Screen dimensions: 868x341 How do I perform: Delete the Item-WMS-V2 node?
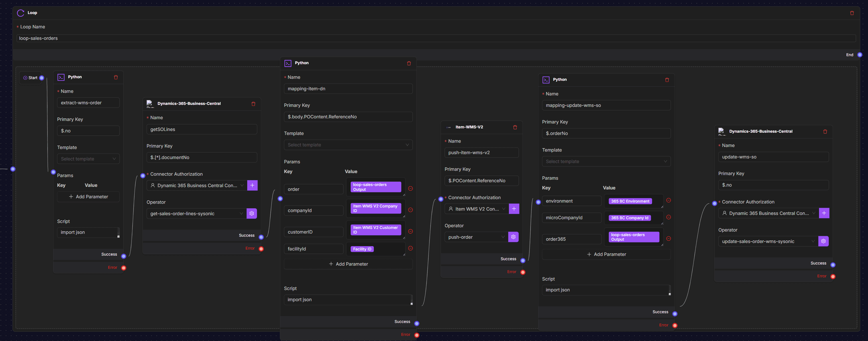[x=514, y=127]
